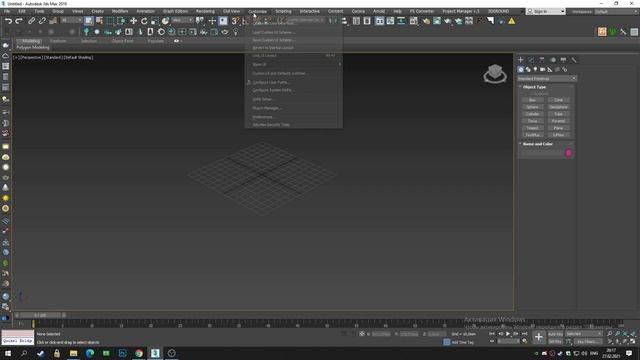The image size is (640, 360).
Task: Select the Select and Uniform Scale tool
Action: tap(155, 21)
